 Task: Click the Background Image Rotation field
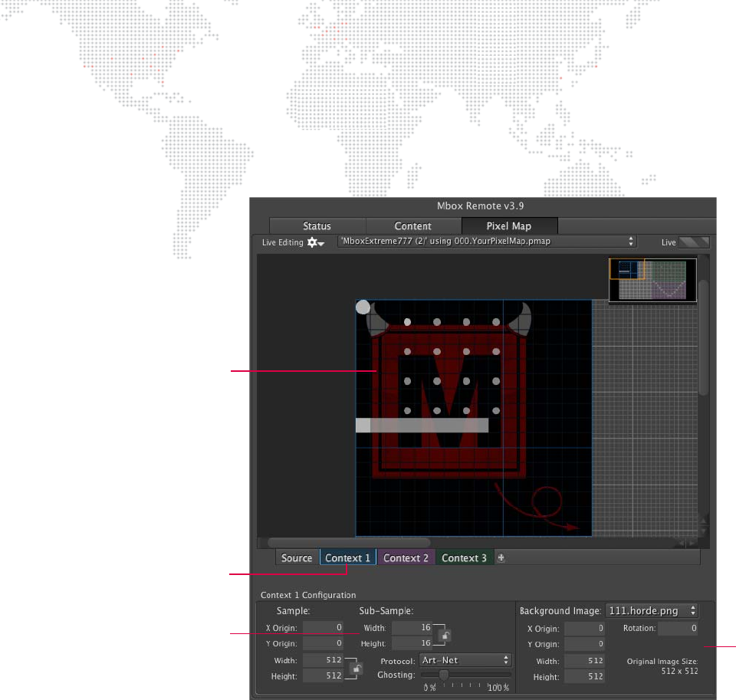(x=678, y=629)
